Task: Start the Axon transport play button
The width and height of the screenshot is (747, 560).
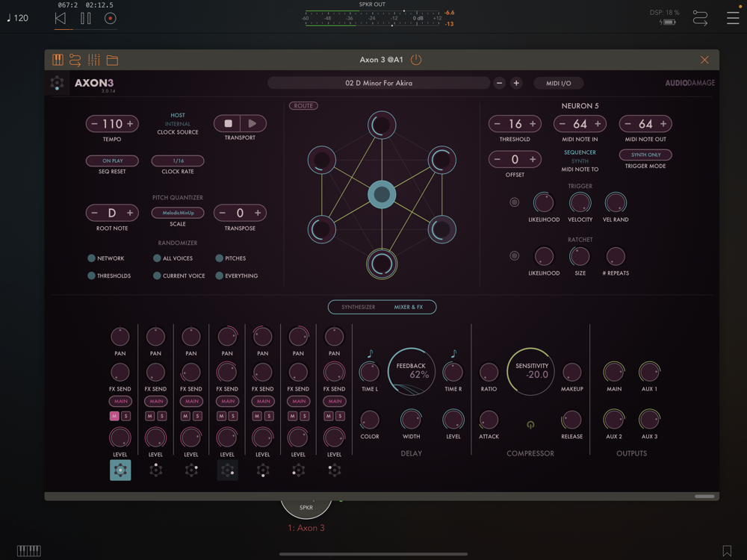Action: point(252,124)
